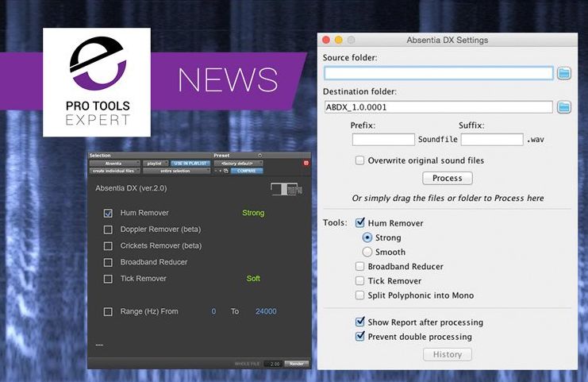Browse for the Source folder via folder icon

coord(563,73)
